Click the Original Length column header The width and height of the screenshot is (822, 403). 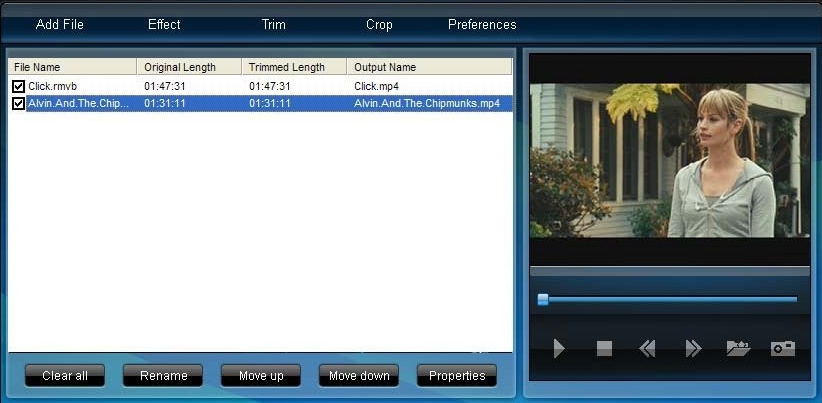[x=189, y=67]
